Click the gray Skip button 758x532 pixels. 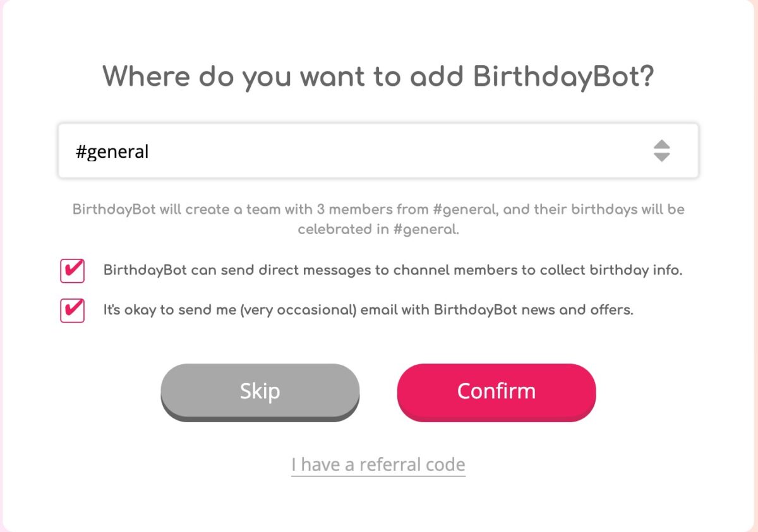pos(260,392)
